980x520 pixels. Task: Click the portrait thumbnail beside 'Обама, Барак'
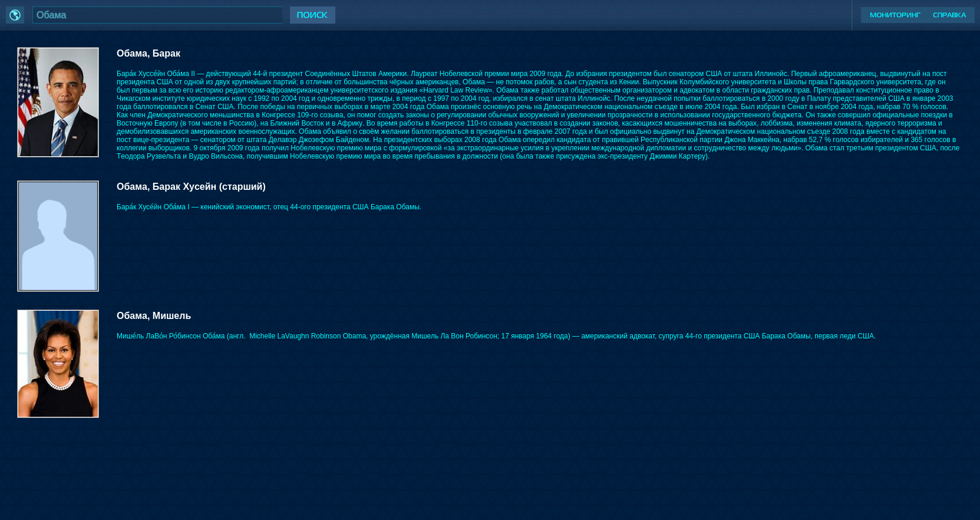58,102
